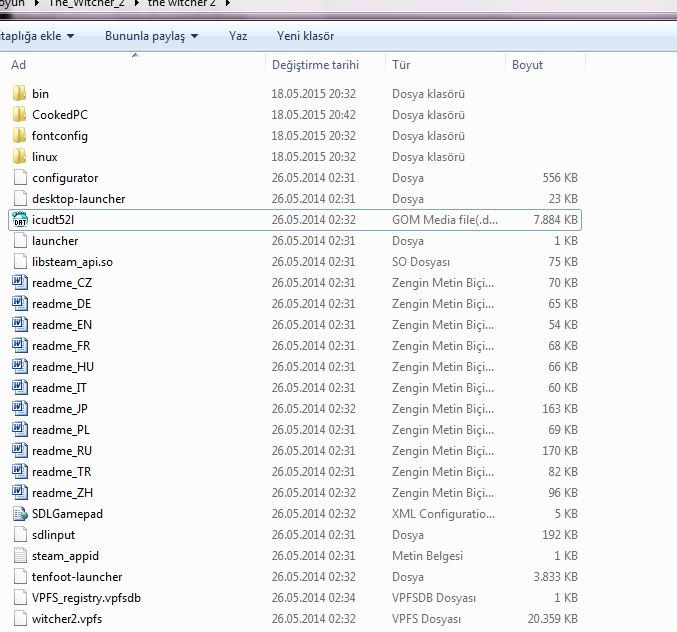Click the Yaz (burn) toolbar button
The height and width of the screenshot is (632, 677).
238,36
